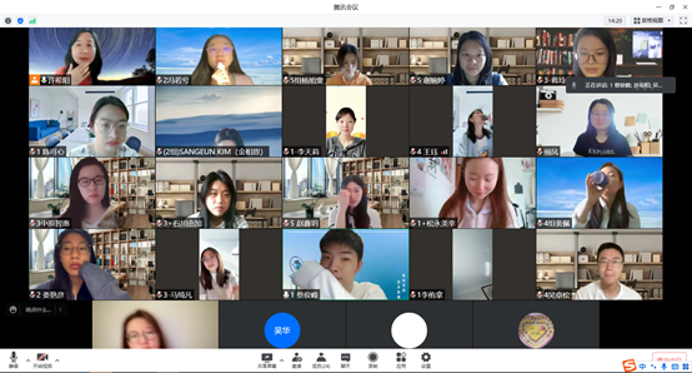Turn on the camera video

coord(42,360)
